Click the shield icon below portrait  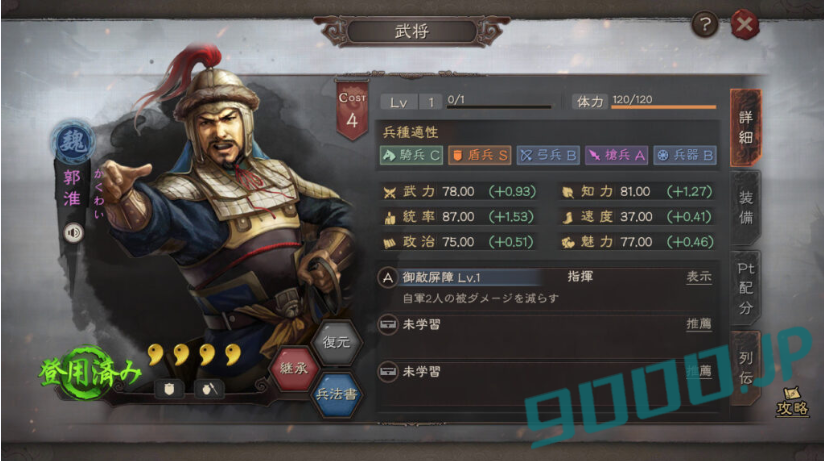click(169, 389)
